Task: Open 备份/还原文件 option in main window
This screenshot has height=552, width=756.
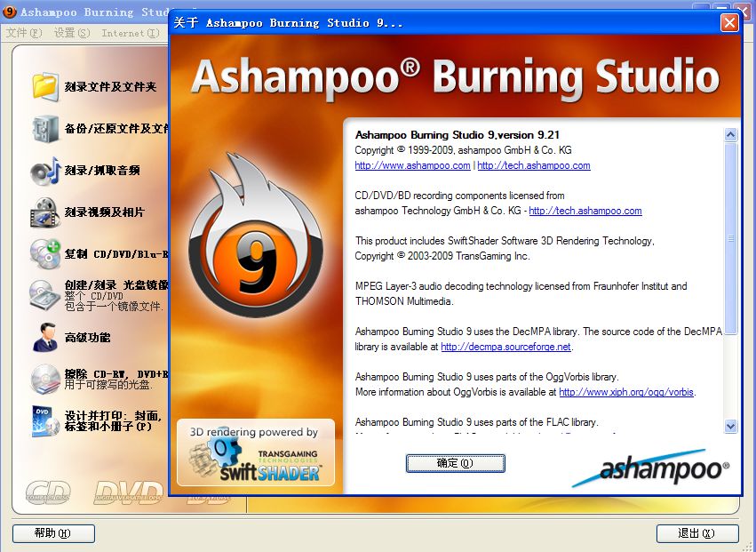Action: (116, 128)
